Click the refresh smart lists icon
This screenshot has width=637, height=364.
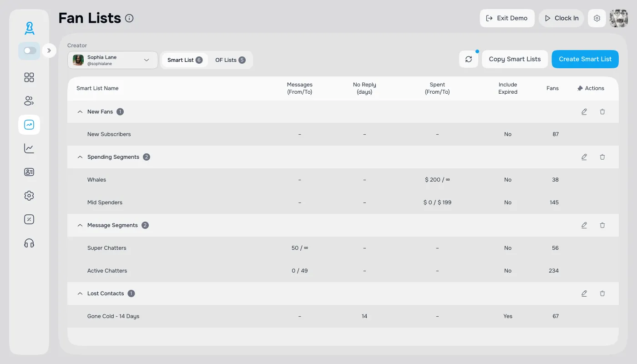click(469, 59)
